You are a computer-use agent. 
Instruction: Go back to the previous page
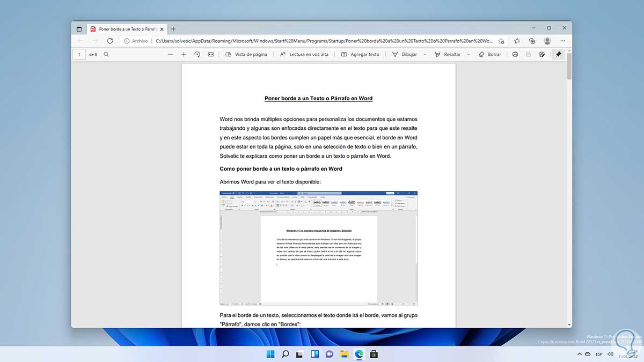pos(80,41)
